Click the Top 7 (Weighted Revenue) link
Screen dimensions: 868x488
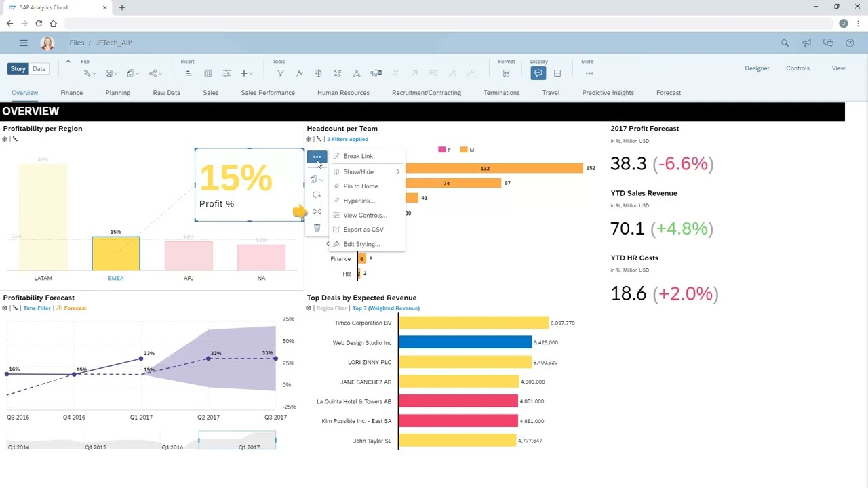click(x=386, y=308)
